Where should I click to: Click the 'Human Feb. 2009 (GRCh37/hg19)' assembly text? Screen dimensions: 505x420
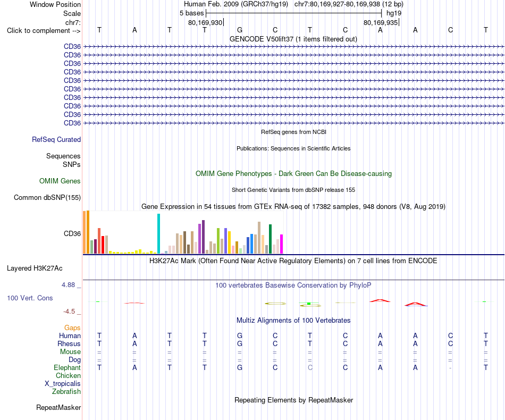click(235, 4)
